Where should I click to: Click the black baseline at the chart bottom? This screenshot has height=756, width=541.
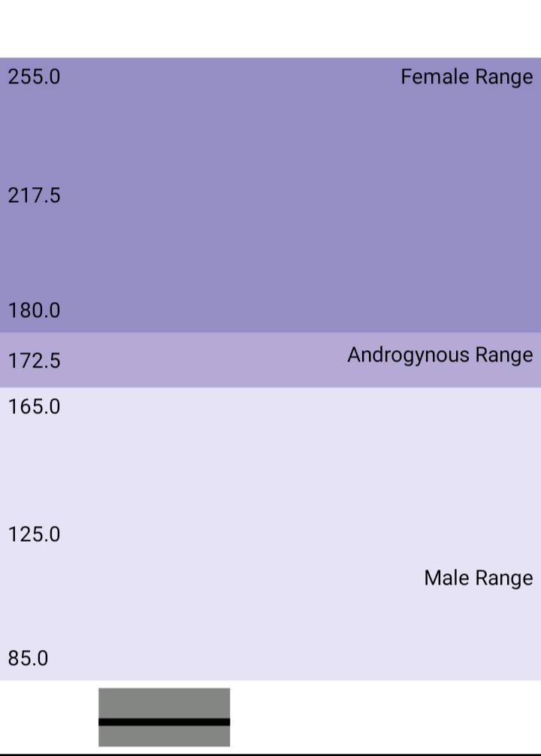point(270,754)
